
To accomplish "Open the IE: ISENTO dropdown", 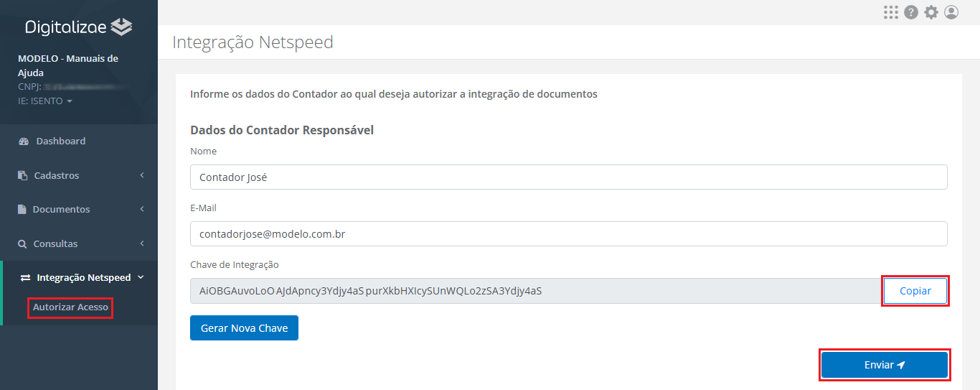I will point(45,101).
